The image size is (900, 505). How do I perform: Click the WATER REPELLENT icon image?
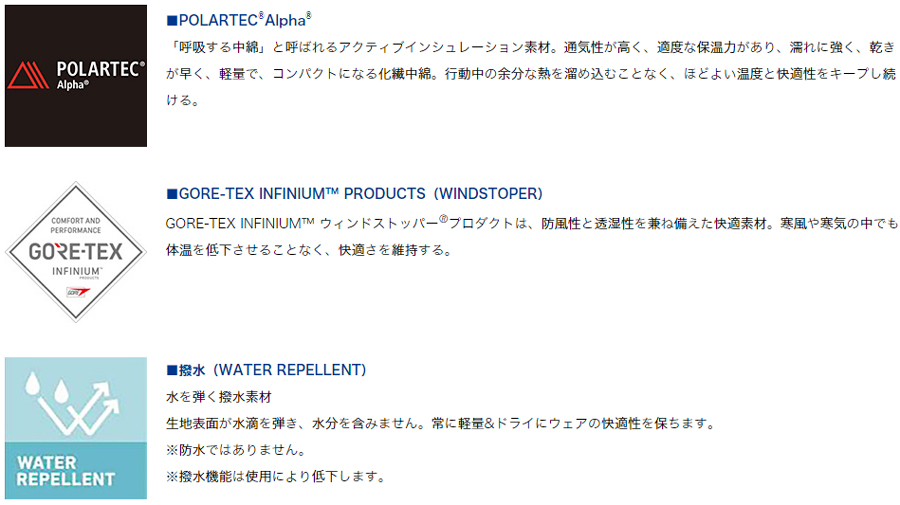pyautogui.click(x=76, y=428)
